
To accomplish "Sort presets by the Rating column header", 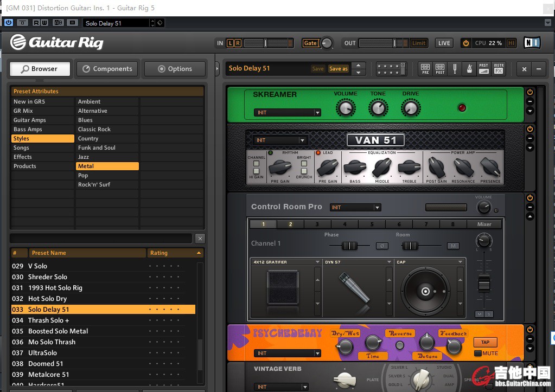I will point(176,253).
